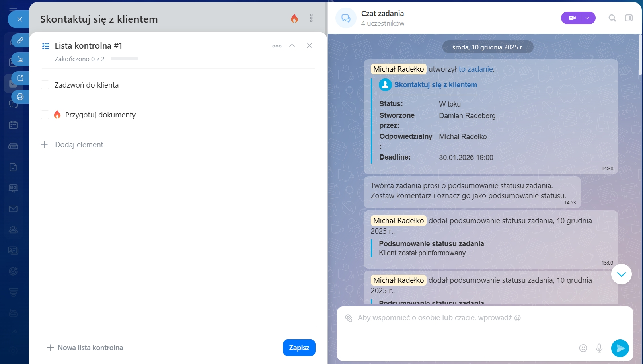The height and width of the screenshot is (364, 643).
Task: Open the funnel icon in the left sidebar
Action: 13,292
